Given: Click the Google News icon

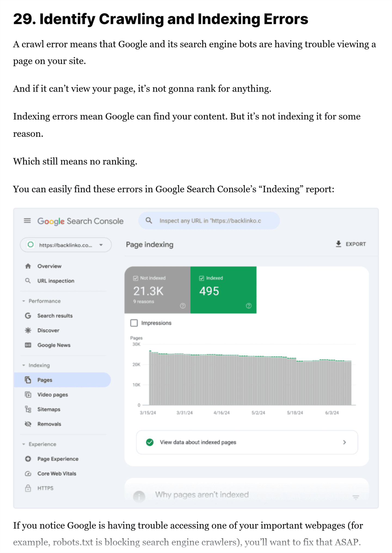Looking at the screenshot, I should pos(28,345).
